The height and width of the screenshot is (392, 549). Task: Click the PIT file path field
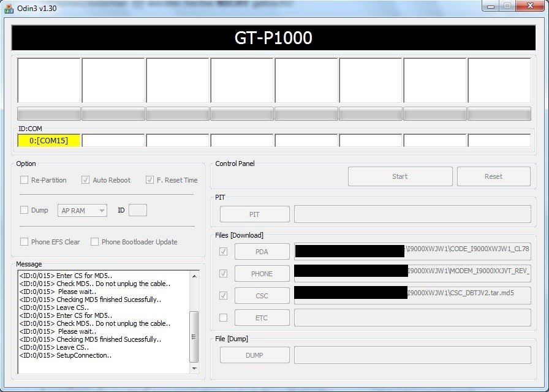412,214
